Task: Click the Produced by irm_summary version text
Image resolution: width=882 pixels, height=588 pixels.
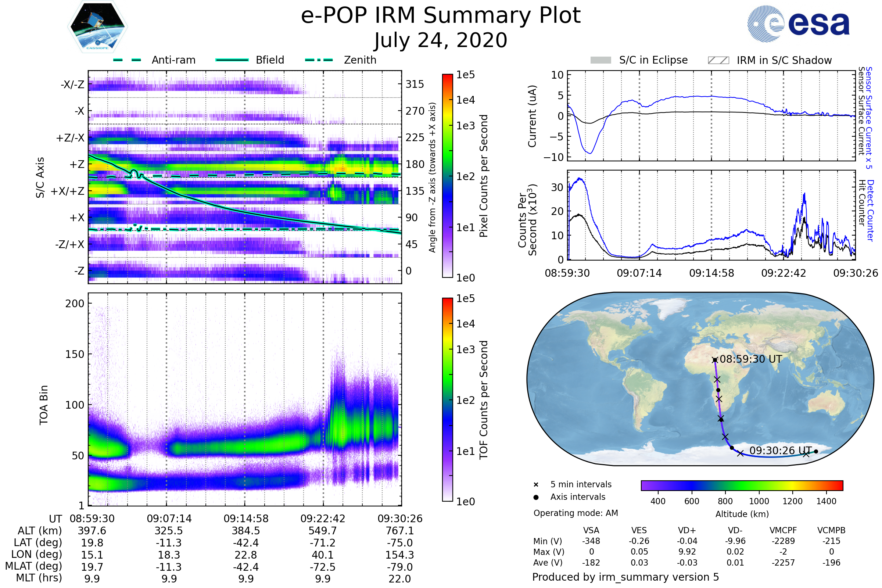Action: pos(625,577)
